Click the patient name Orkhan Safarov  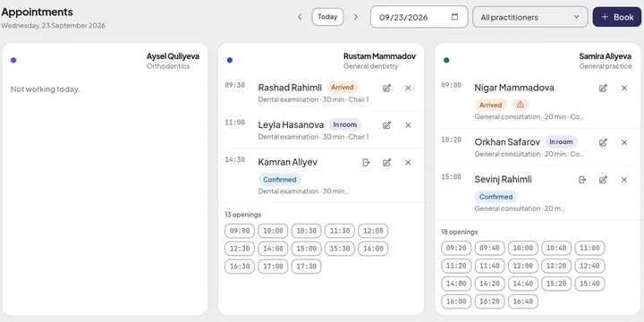click(x=507, y=142)
